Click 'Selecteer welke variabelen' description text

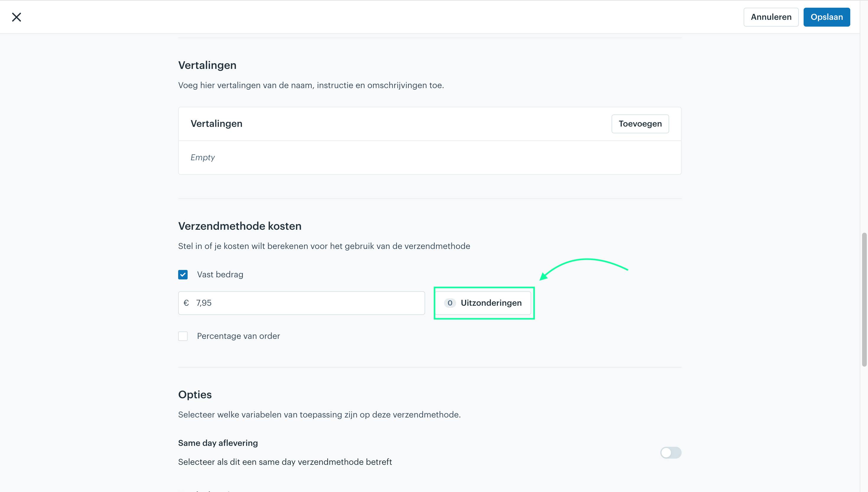319,415
